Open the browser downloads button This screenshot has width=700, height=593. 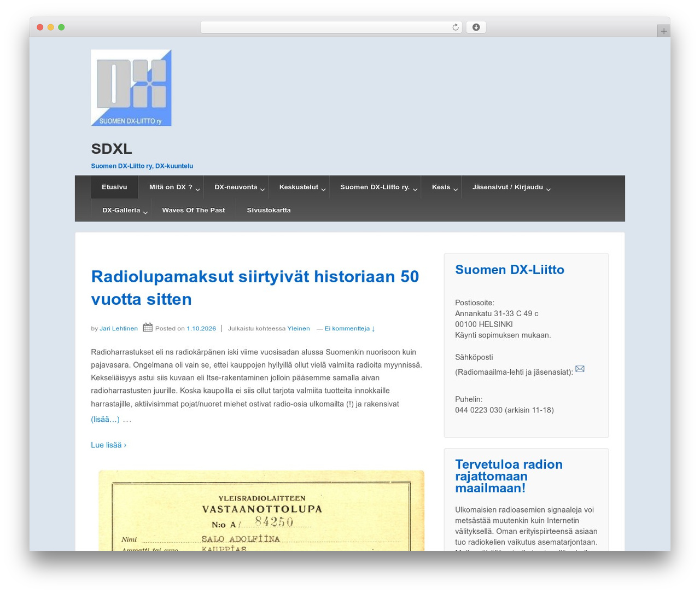[476, 27]
